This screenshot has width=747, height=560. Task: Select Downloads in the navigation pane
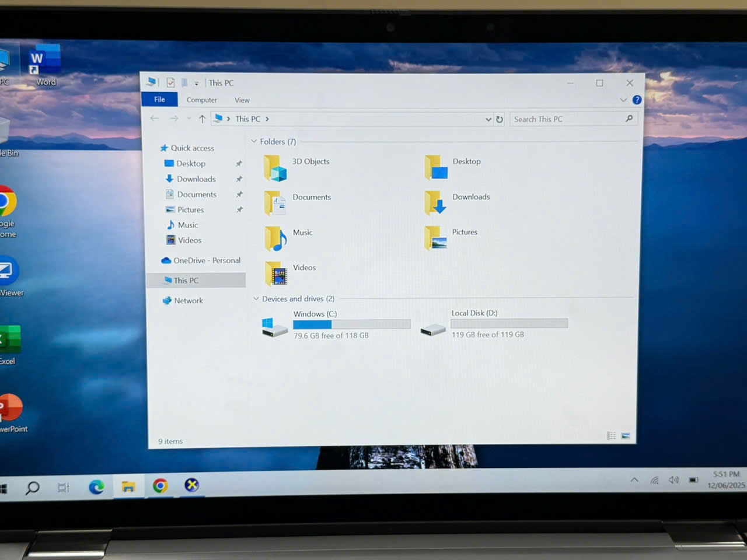pyautogui.click(x=196, y=179)
